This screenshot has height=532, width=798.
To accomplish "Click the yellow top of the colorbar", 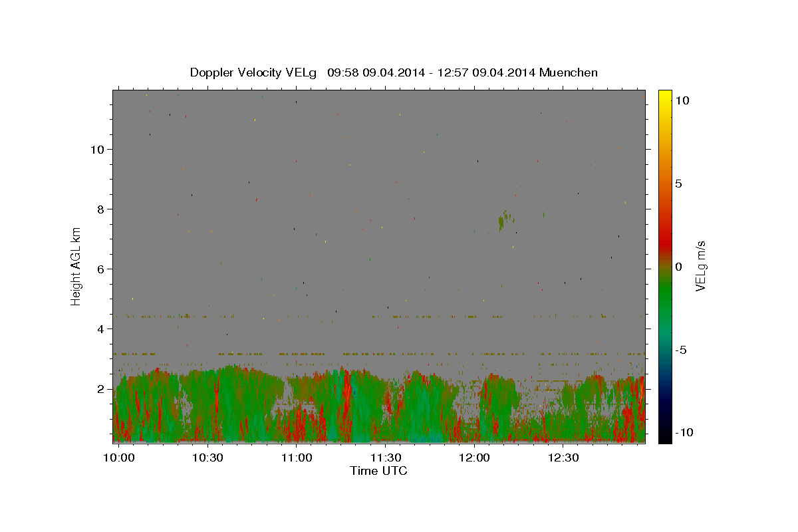I will (664, 94).
